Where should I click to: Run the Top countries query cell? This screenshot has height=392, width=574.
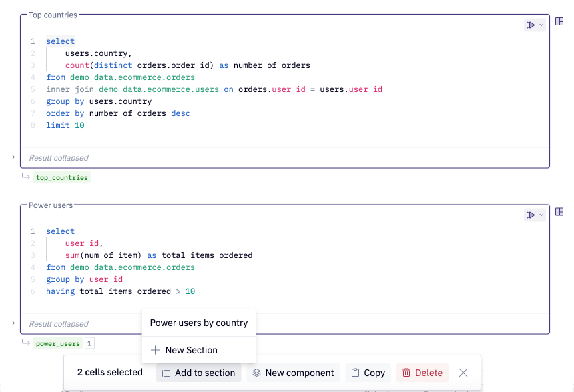pos(531,25)
